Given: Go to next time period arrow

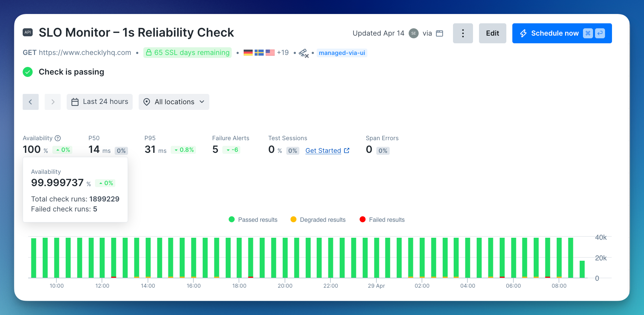Looking at the screenshot, I should (x=53, y=102).
